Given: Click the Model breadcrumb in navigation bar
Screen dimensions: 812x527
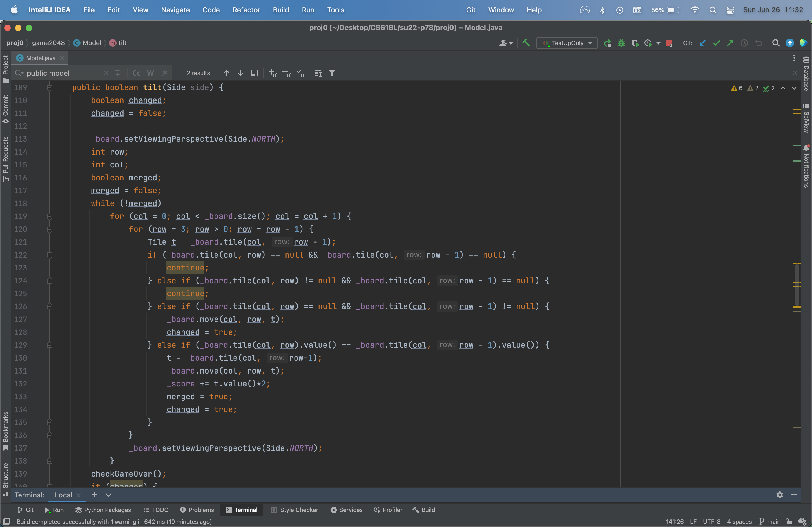Looking at the screenshot, I should 92,43.
